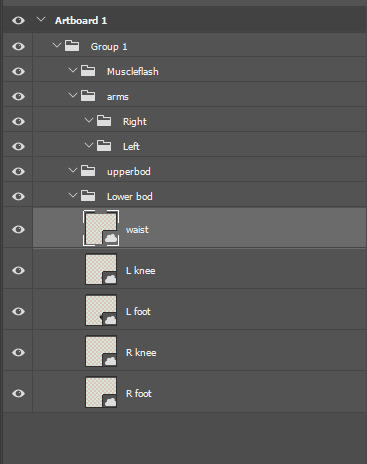Click the upperbod folder icon
The height and width of the screenshot is (464, 367).
[x=88, y=171]
